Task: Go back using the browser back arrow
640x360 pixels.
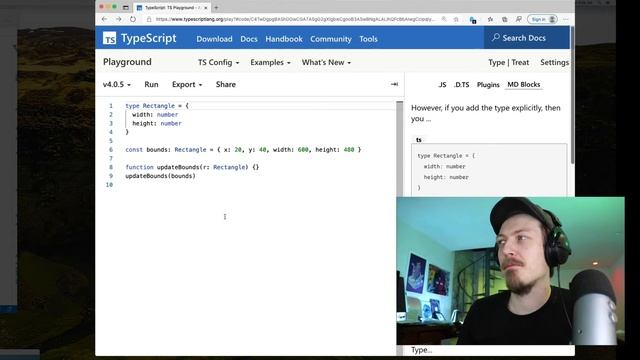Action: coord(104,19)
